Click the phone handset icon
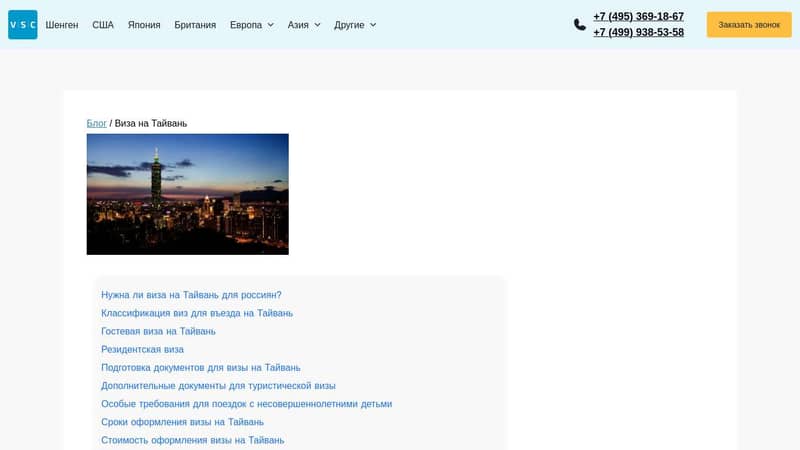This screenshot has width=800, height=450. [580, 24]
